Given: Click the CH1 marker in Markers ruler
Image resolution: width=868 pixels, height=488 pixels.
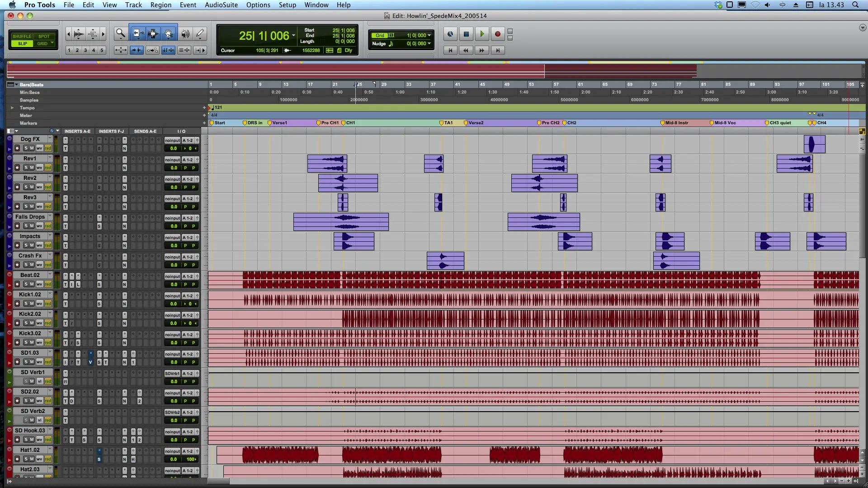Looking at the screenshot, I should 348,123.
